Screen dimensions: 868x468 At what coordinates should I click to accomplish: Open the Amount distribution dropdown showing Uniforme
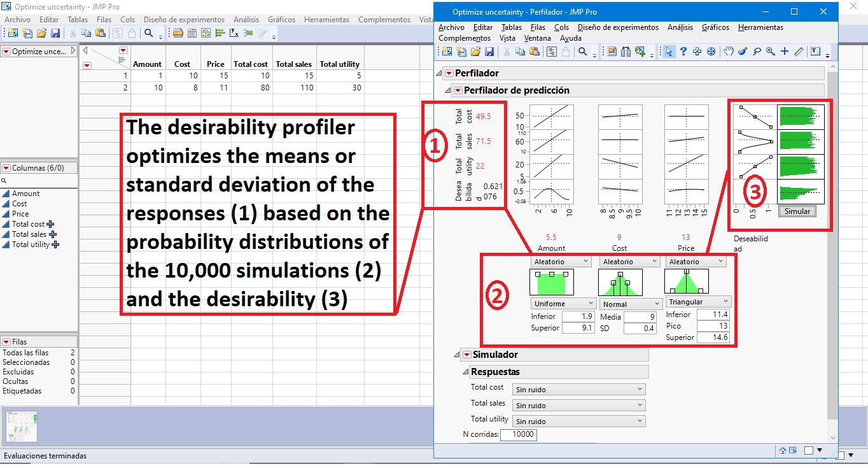coord(563,304)
